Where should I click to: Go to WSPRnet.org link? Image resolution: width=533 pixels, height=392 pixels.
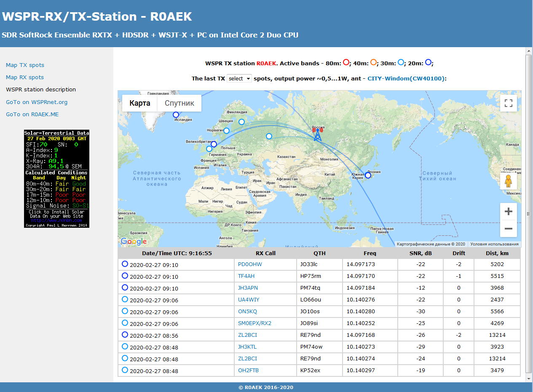37,102
